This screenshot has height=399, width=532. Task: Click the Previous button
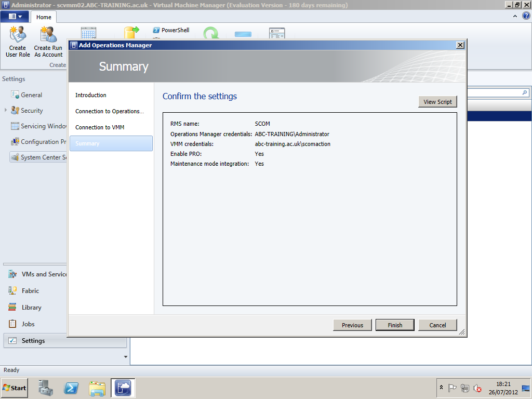click(x=353, y=325)
